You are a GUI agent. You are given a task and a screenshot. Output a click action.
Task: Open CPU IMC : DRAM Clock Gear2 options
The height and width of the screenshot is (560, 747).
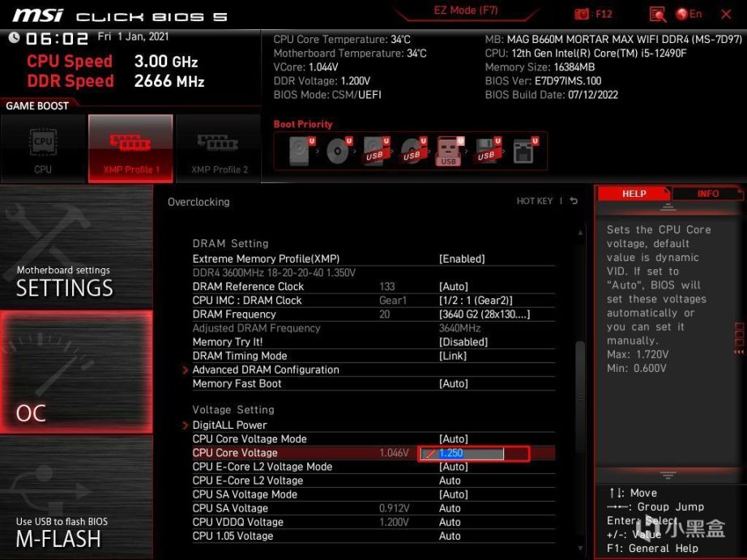(x=476, y=300)
